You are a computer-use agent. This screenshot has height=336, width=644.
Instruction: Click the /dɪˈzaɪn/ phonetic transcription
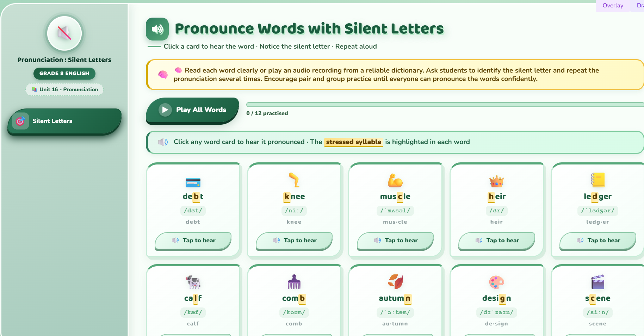pyautogui.click(x=496, y=312)
